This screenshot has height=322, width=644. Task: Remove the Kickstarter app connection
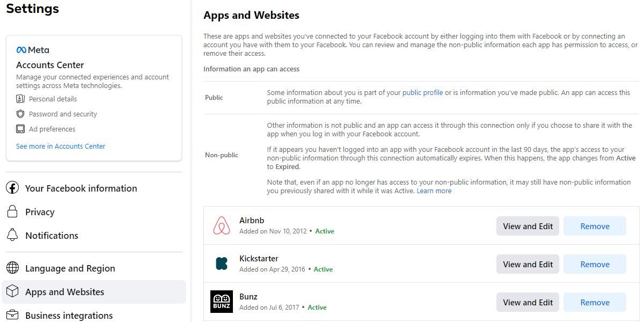click(x=594, y=264)
